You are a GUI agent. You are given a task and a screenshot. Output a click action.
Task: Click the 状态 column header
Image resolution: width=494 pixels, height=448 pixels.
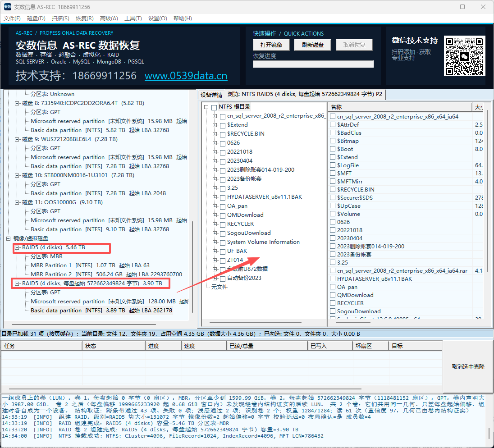(x=114, y=346)
